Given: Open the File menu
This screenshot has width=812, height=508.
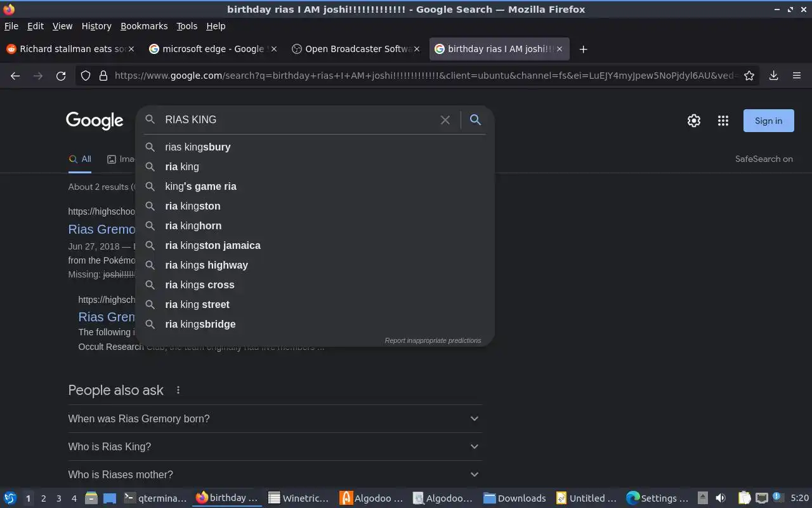Looking at the screenshot, I should coord(11,26).
